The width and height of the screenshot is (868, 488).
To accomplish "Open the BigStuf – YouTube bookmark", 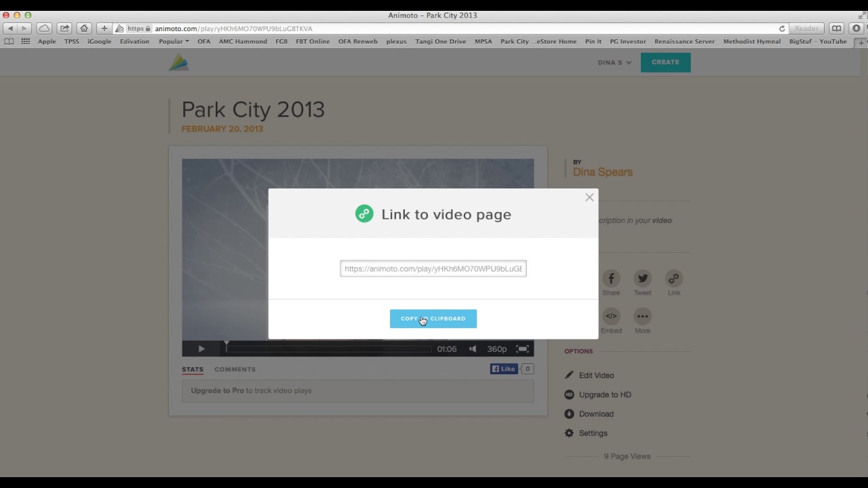I will pos(818,41).
